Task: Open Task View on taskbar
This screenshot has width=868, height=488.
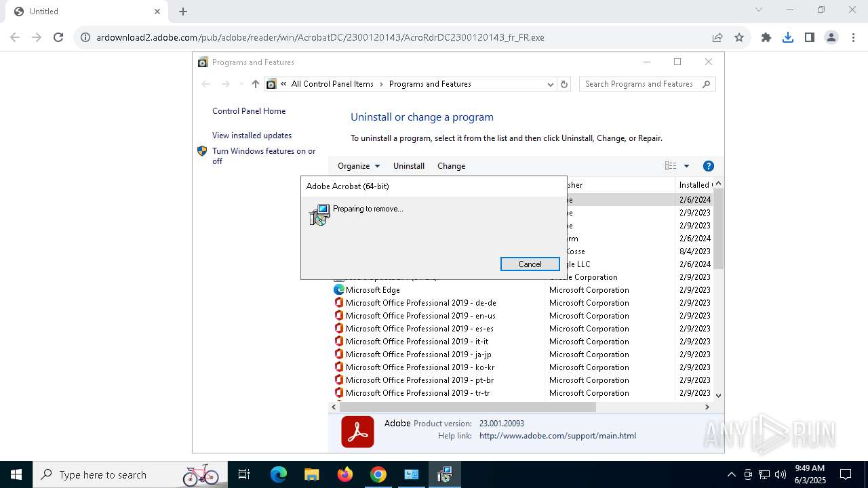Action: [x=244, y=474]
